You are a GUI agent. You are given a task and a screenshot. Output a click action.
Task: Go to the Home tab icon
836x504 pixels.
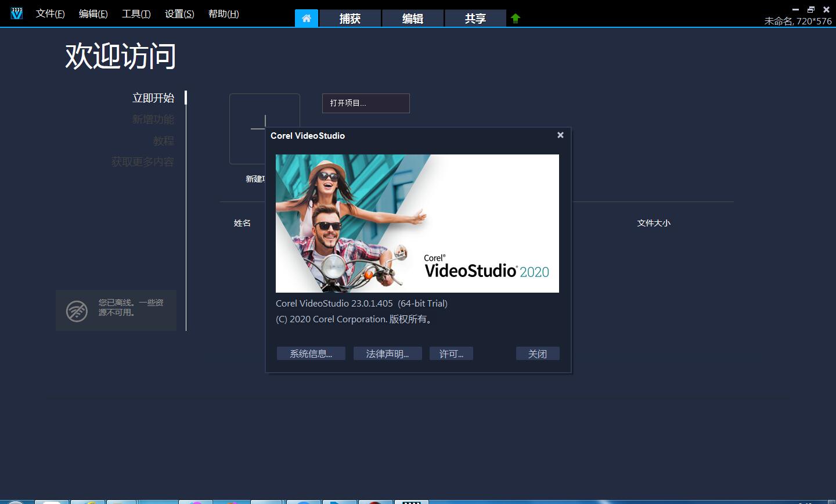[307, 18]
